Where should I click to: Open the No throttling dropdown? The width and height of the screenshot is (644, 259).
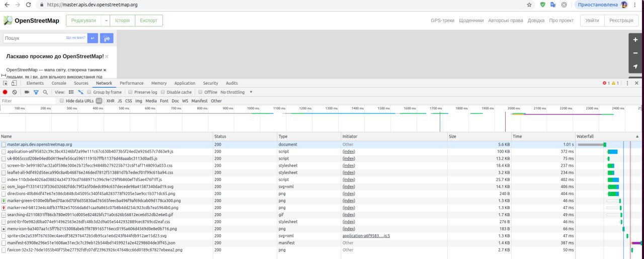point(236,92)
